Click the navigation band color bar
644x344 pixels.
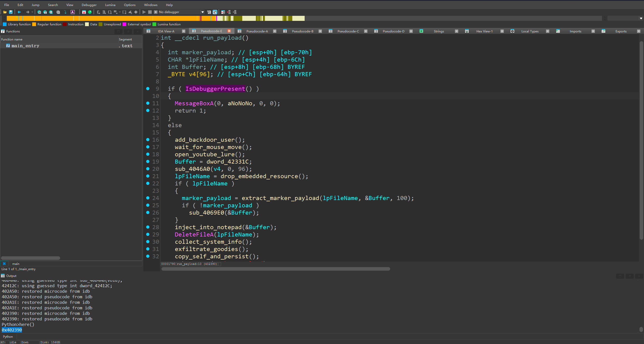point(304,18)
